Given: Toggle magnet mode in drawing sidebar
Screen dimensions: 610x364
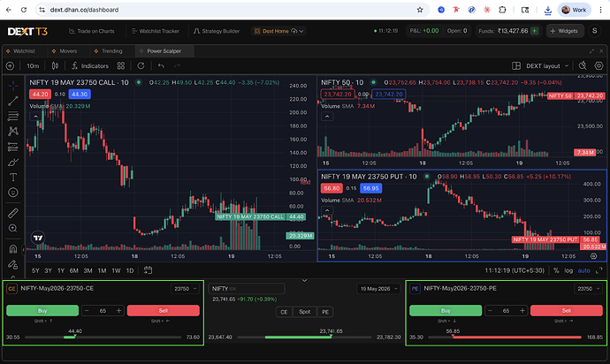Looking at the screenshot, I should pos(13,249).
